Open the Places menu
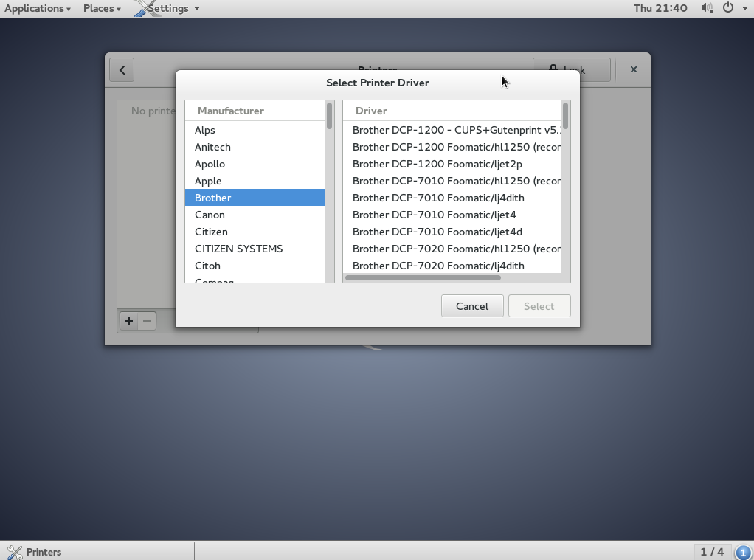This screenshot has height=560, width=754. pyautogui.click(x=102, y=8)
